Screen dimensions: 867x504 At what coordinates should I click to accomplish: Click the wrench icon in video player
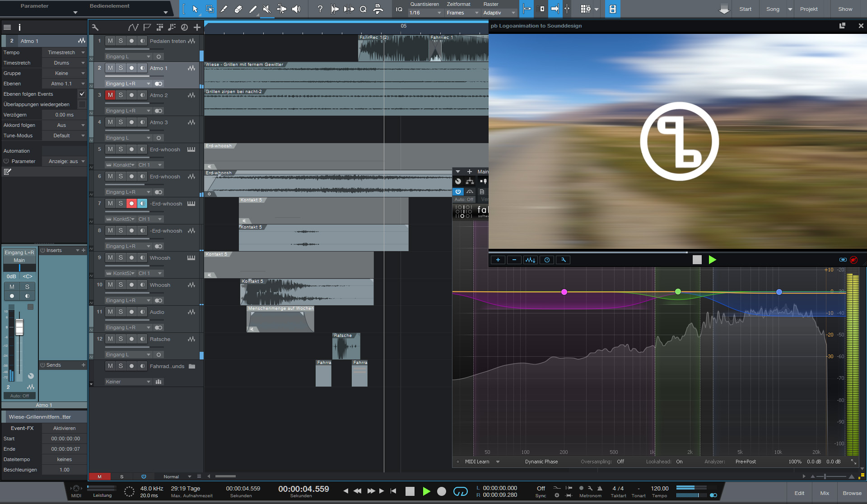[x=563, y=260]
